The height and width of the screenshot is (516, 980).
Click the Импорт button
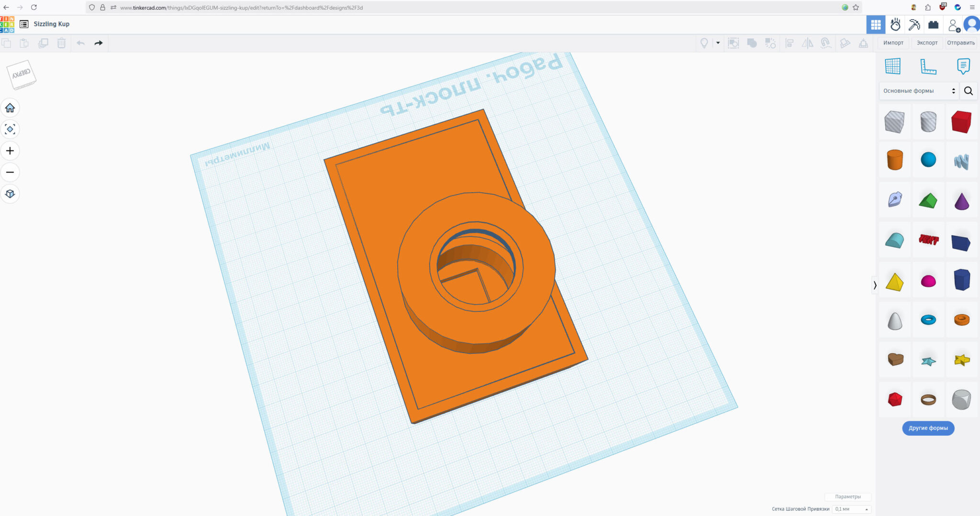(893, 43)
